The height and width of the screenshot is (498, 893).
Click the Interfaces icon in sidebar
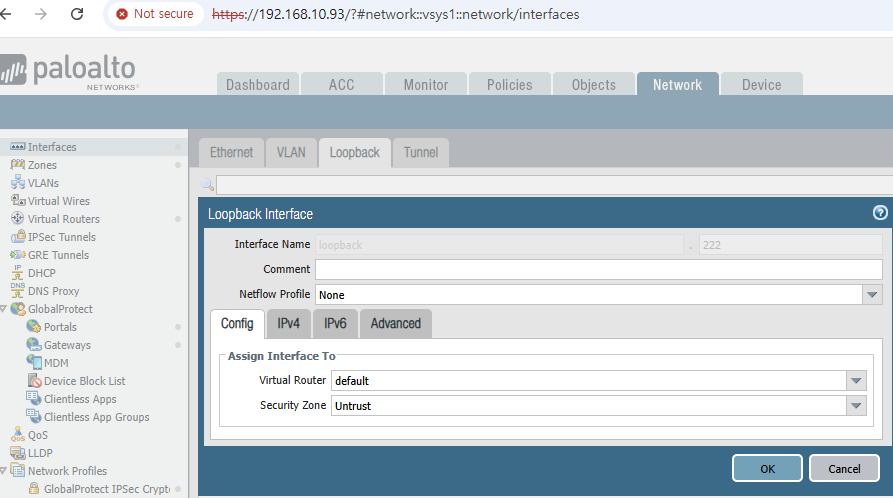(18, 147)
